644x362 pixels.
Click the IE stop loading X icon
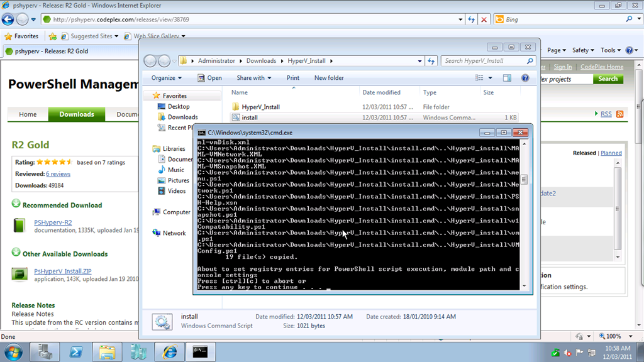tap(484, 19)
